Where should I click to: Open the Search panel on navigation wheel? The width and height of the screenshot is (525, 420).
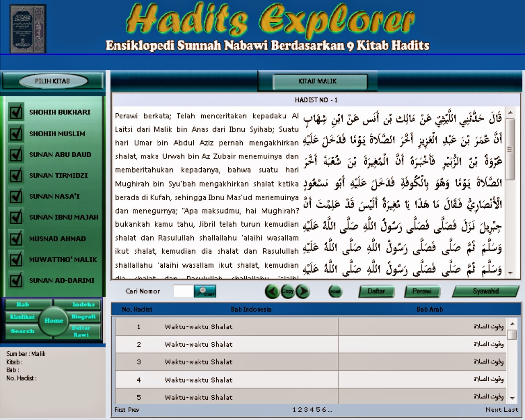coord(22,331)
